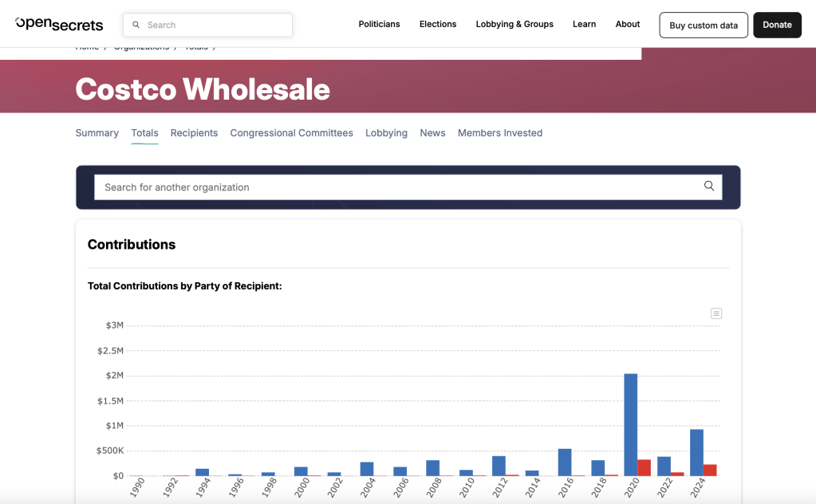Open the Learn menu
The image size is (816, 504).
point(584,25)
